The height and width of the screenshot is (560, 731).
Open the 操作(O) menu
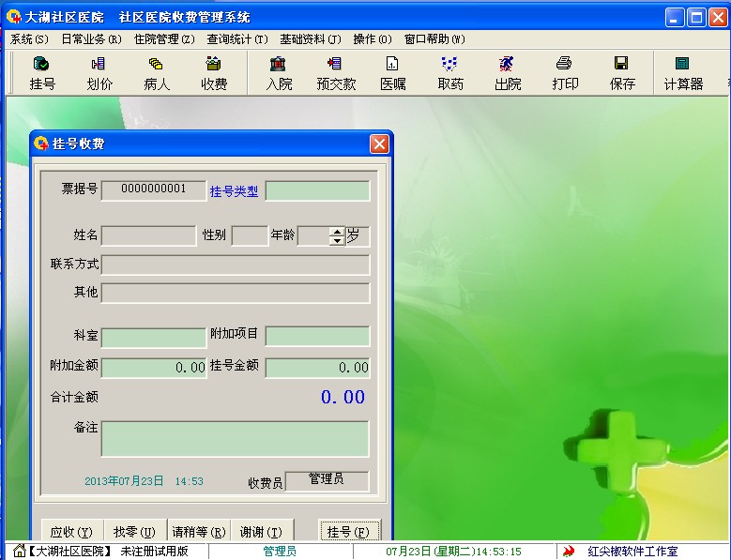pos(372,39)
